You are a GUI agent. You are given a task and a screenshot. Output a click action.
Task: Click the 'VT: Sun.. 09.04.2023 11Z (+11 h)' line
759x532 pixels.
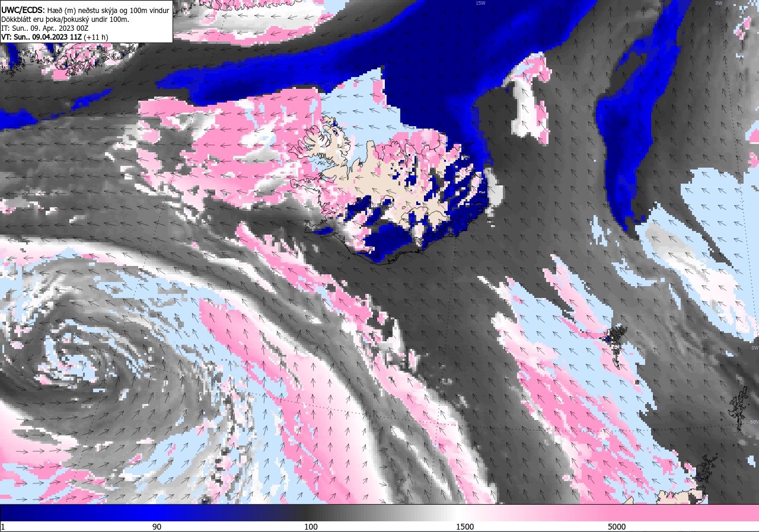(x=55, y=37)
